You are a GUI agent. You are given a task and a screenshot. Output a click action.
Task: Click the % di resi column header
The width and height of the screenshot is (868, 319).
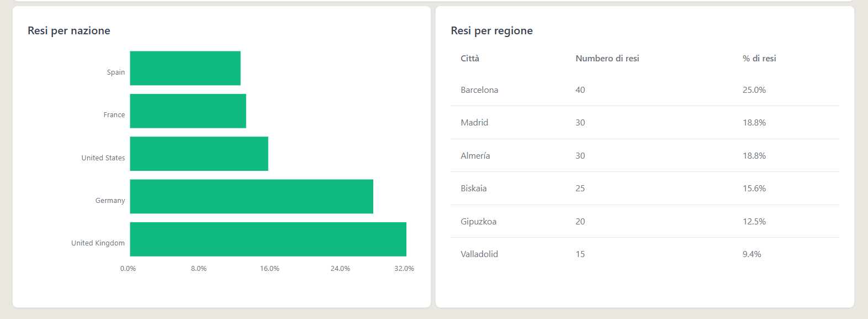(x=759, y=59)
